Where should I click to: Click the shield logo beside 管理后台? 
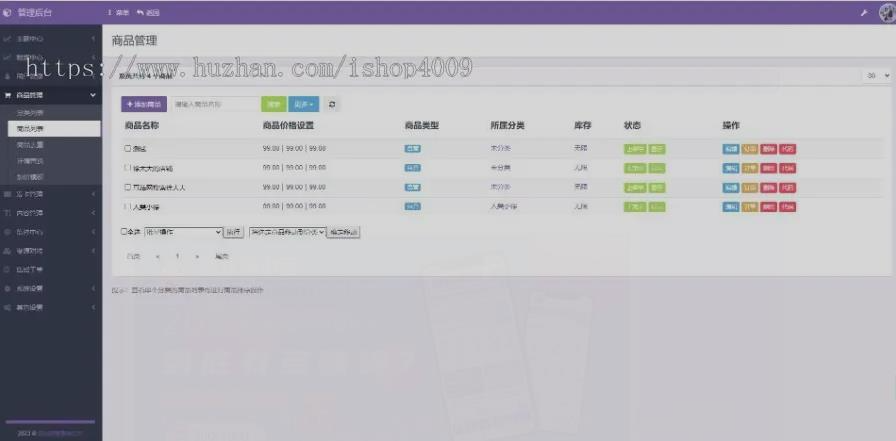click(7, 13)
